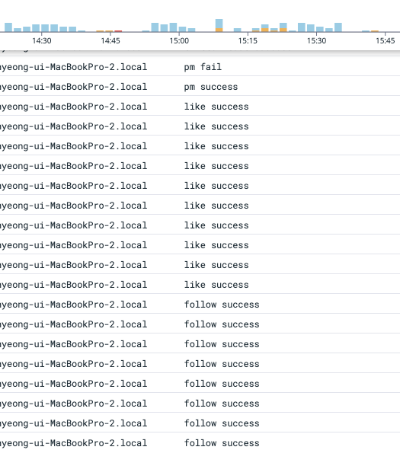Click the tallest histogram bar after 15:00
Viewport: 400px width, 450px height.
point(219,25)
